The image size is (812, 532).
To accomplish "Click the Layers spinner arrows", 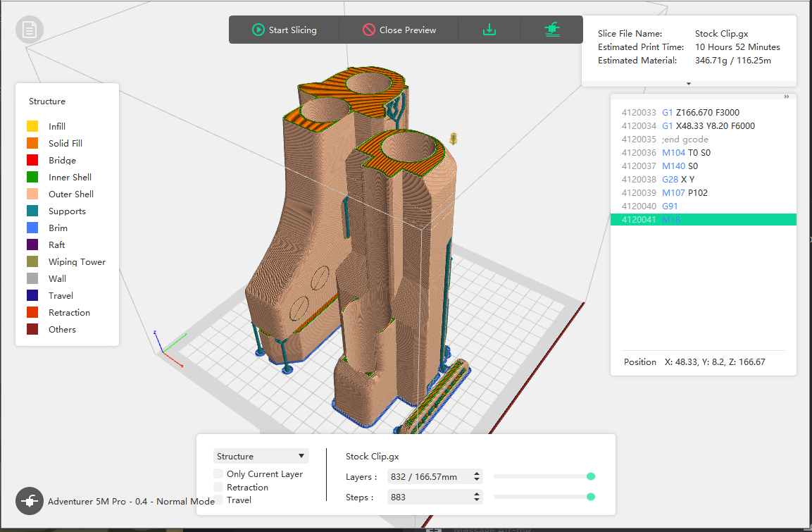I will click(477, 477).
